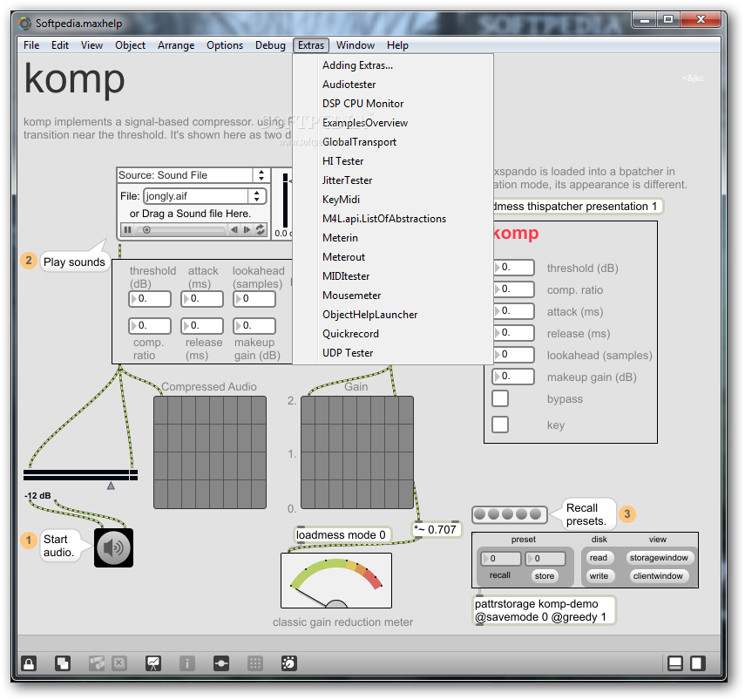Show the right sidebar panel icon
Image resolution: width=745 pixels, height=700 pixels.
(697, 663)
